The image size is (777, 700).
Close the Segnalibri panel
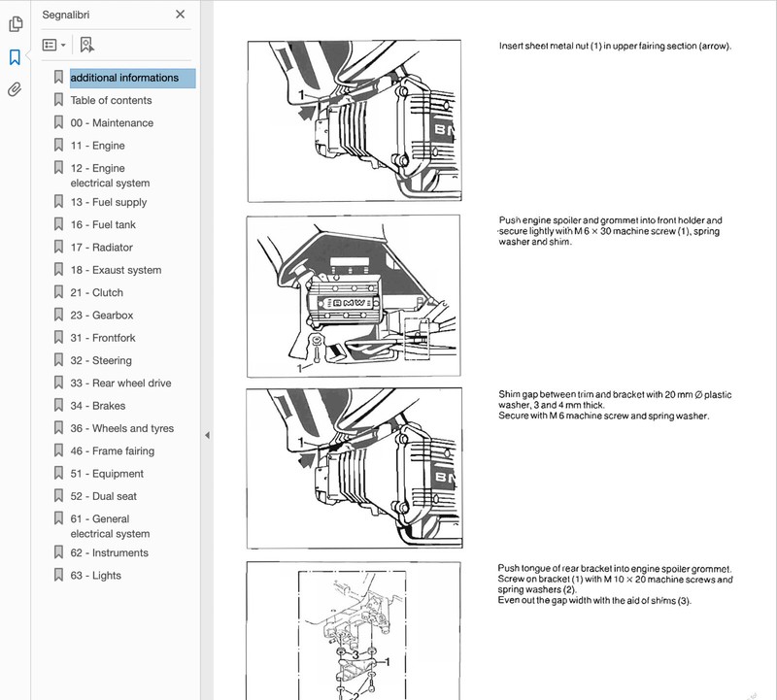click(181, 15)
